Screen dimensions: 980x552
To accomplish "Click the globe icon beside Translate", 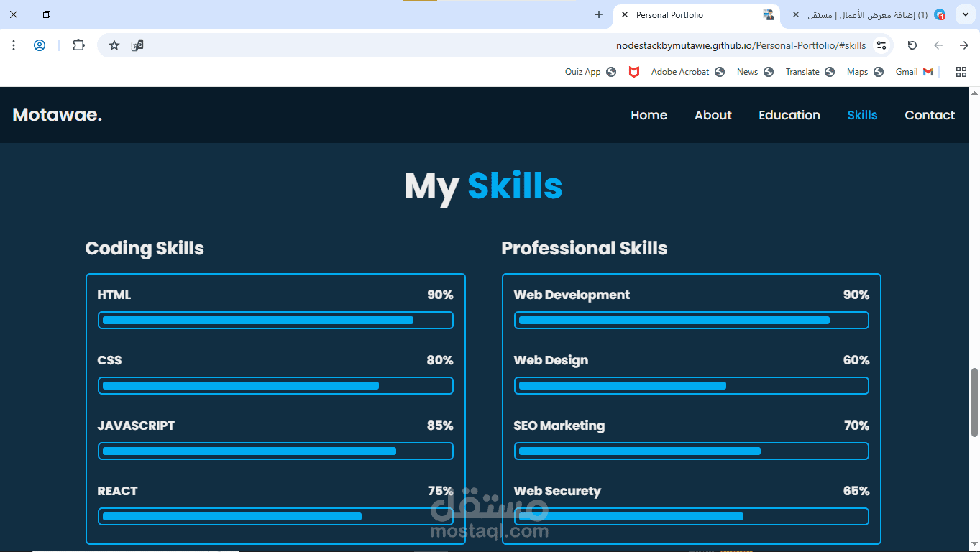I will tap(830, 72).
